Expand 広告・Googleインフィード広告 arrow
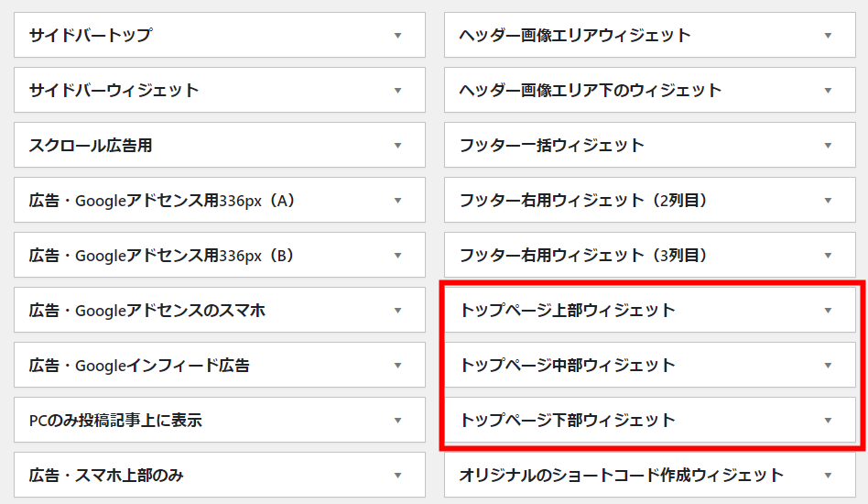The height and width of the screenshot is (504, 868). (x=397, y=365)
